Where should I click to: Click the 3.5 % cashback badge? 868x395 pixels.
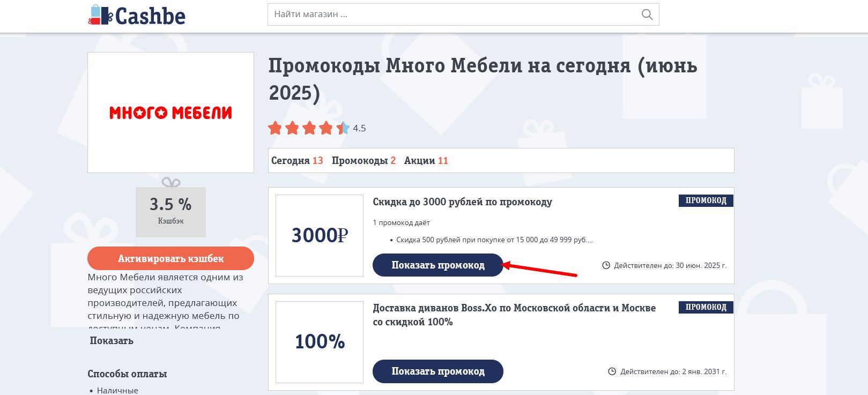click(170, 212)
